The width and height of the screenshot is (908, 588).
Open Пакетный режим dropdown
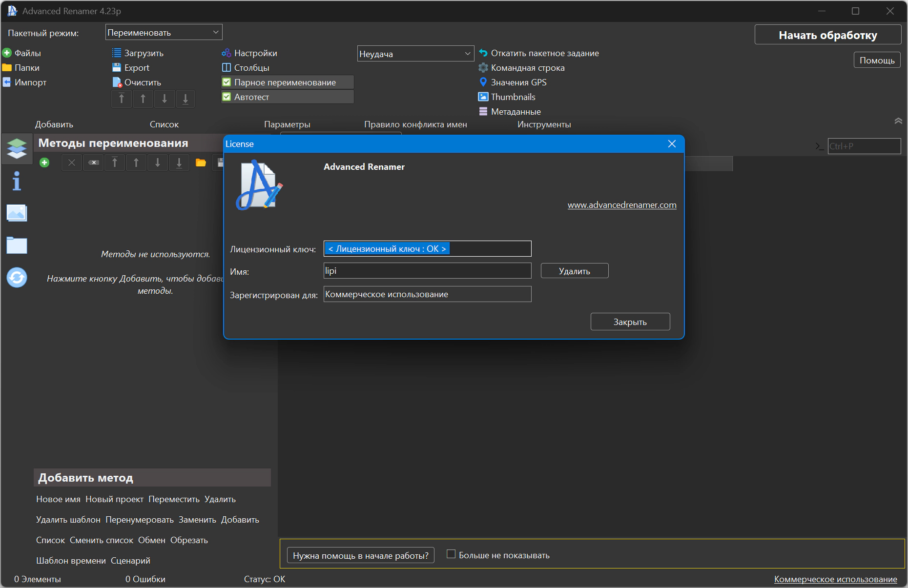click(164, 32)
